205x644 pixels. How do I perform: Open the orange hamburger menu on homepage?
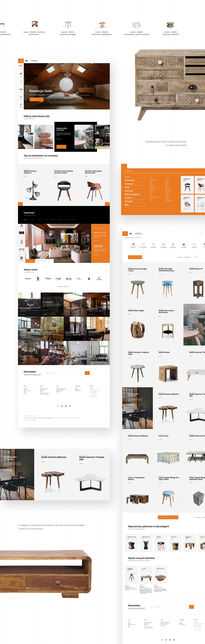pos(21,61)
